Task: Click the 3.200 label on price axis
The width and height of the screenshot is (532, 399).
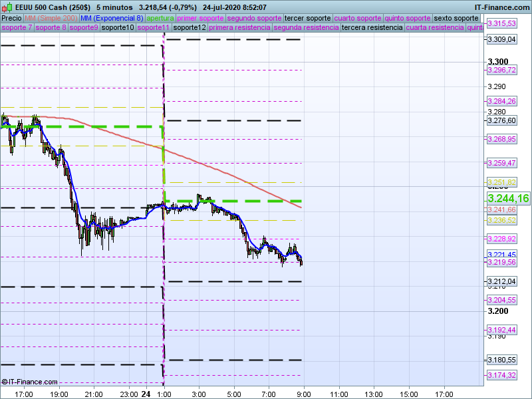Action: [x=497, y=311]
